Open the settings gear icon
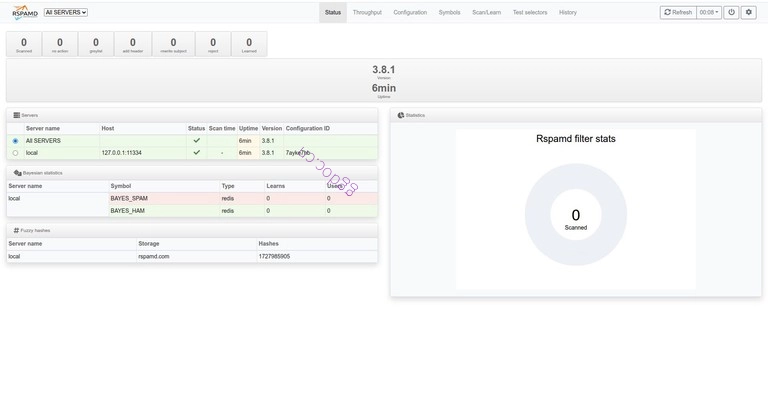The height and width of the screenshot is (420, 768). [x=748, y=12]
